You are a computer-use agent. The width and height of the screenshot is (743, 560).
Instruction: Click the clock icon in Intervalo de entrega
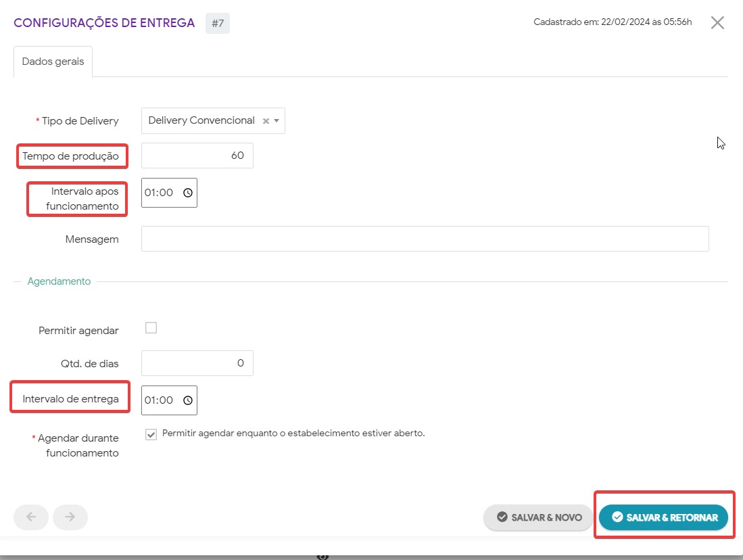coord(188,400)
